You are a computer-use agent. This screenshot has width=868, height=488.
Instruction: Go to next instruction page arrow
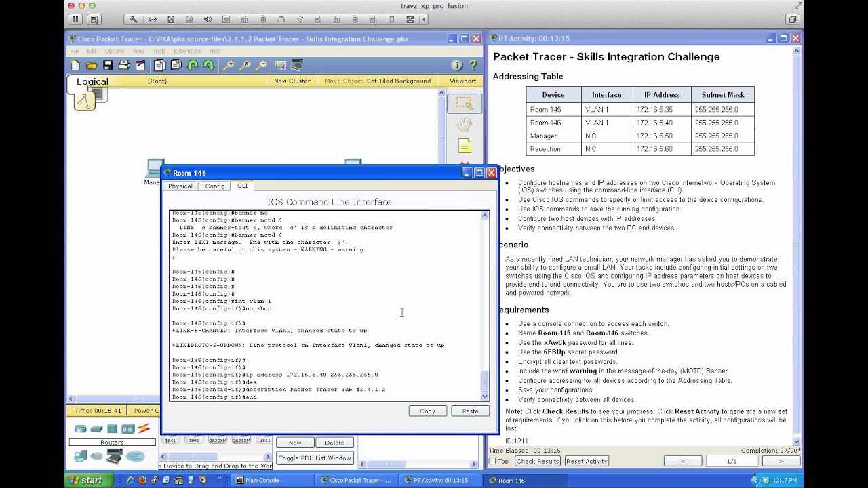click(781, 462)
